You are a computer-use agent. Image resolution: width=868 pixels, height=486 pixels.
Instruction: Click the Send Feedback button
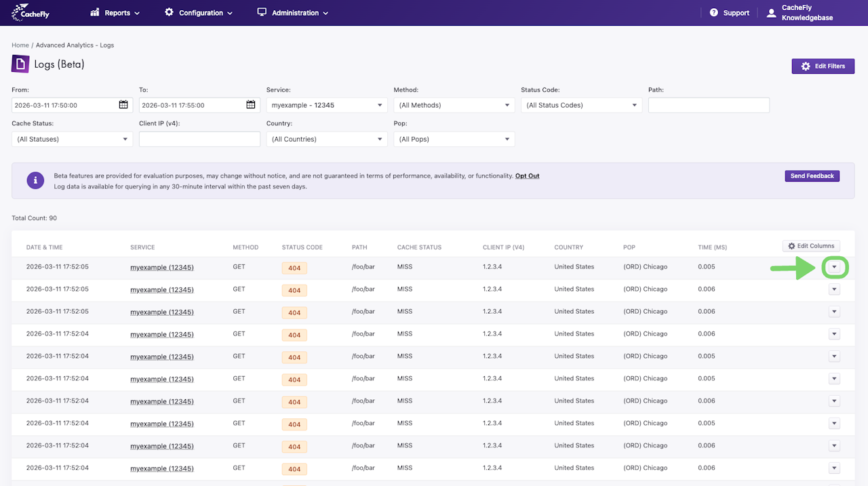click(x=812, y=176)
